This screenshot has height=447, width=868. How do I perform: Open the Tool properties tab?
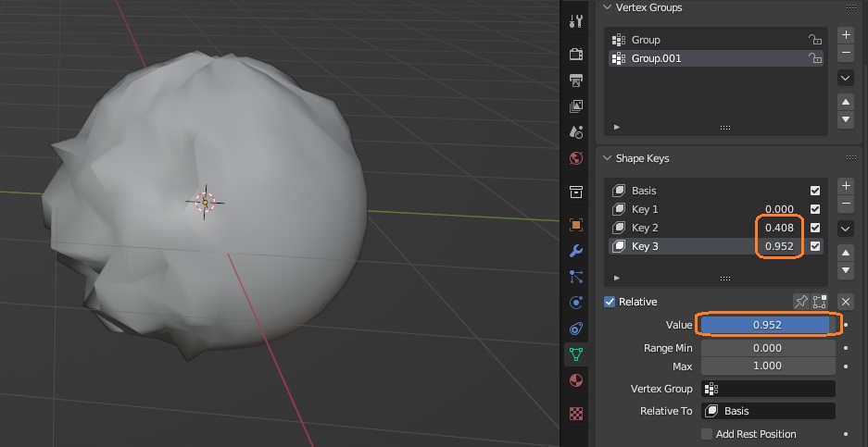tap(575, 21)
